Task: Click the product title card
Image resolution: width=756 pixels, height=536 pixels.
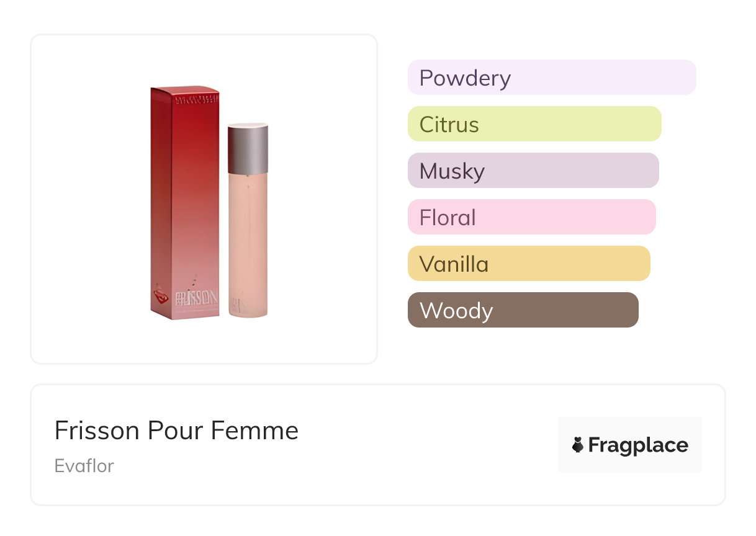Action: pyautogui.click(x=378, y=445)
